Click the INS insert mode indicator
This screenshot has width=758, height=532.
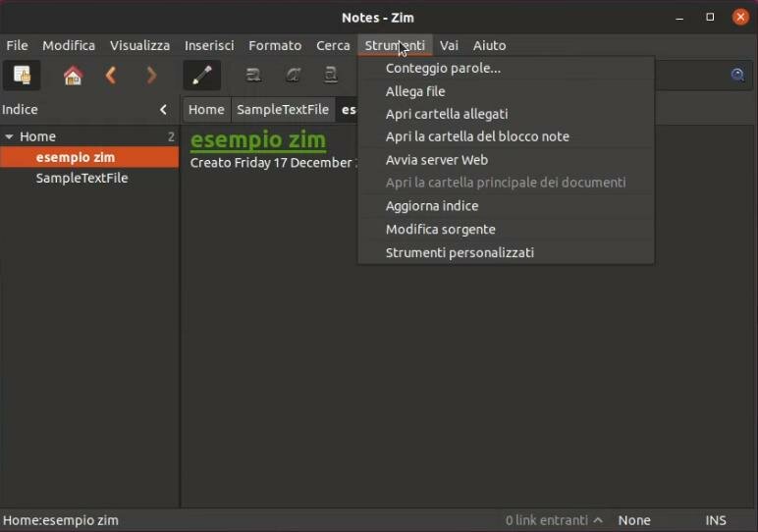coord(716,520)
